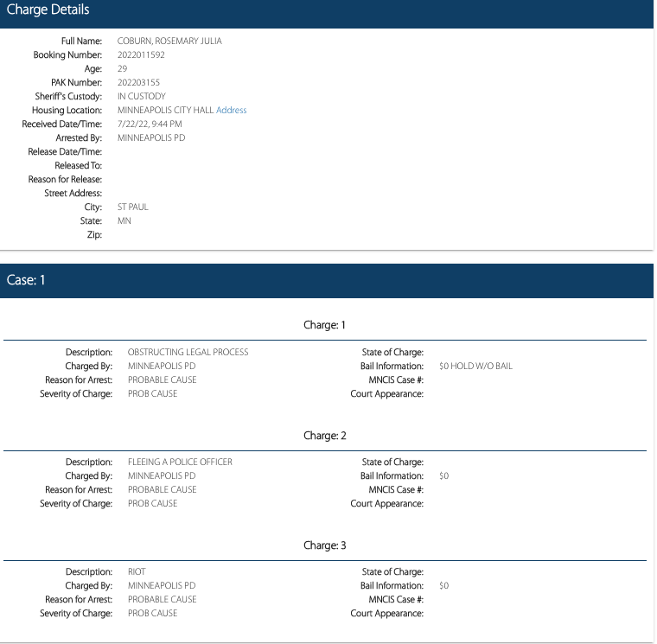Viewport: 657px width, 644px height.
Task: Click the Full Name value text
Action: click(169, 41)
